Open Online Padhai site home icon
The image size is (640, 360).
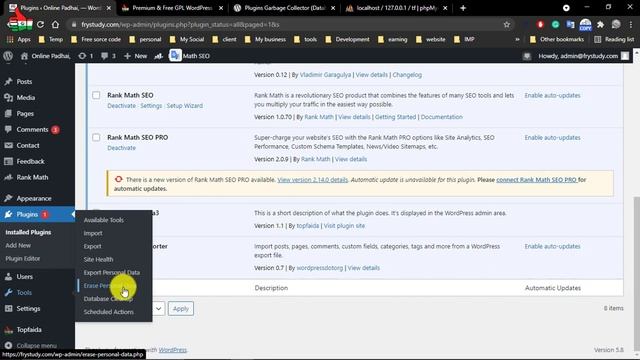point(24,56)
